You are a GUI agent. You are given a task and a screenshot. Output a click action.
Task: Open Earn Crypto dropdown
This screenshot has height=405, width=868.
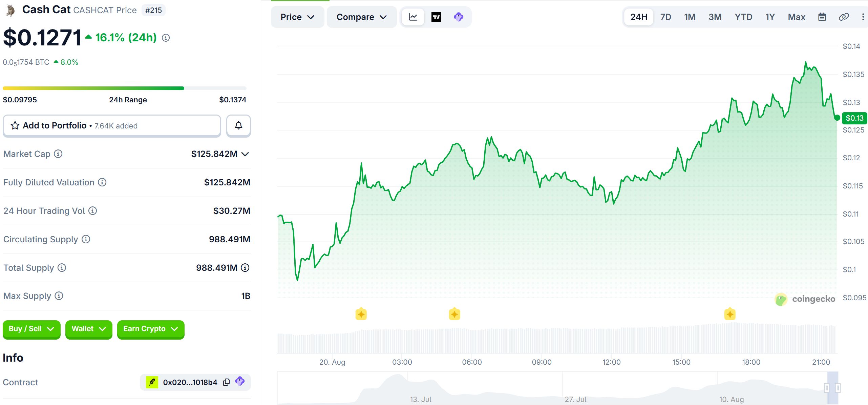point(151,329)
